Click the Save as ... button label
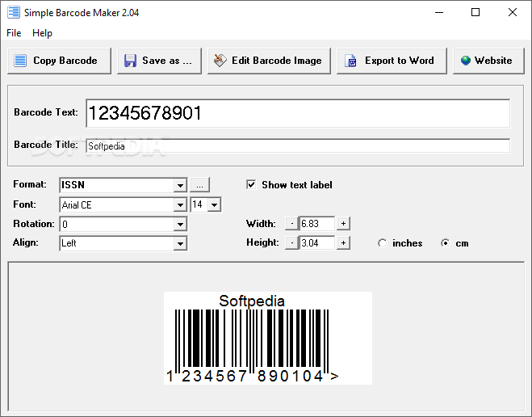This screenshot has height=417, width=532. point(167,61)
